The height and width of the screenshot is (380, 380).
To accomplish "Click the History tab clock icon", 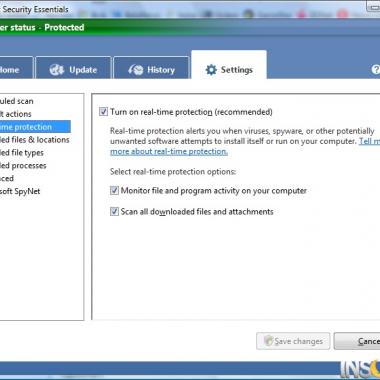I will coord(136,70).
